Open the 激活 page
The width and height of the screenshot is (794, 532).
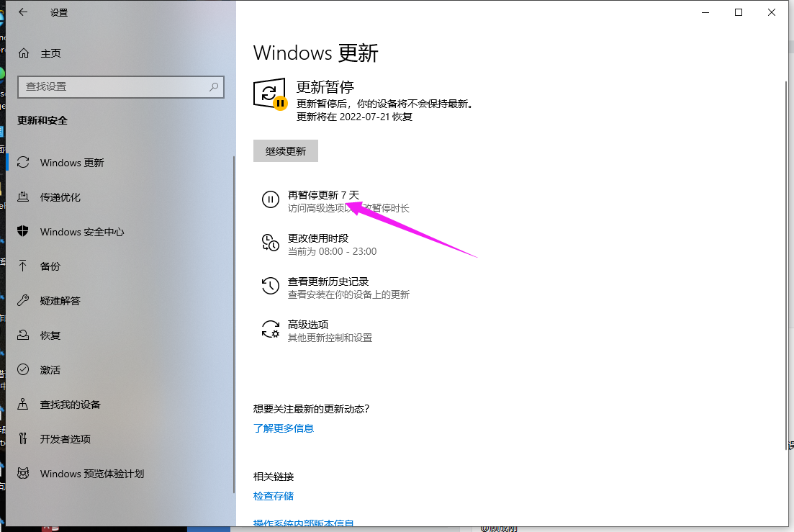point(119,369)
